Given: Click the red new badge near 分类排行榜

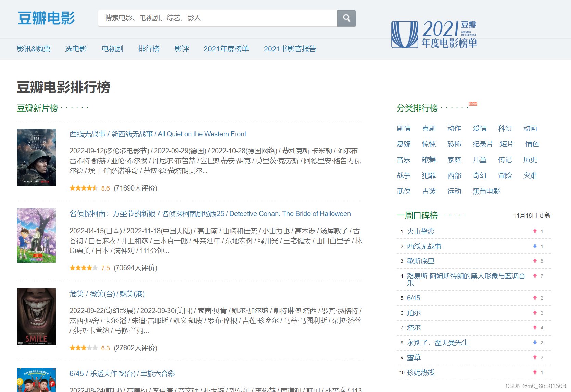Looking at the screenshot, I should (473, 104).
